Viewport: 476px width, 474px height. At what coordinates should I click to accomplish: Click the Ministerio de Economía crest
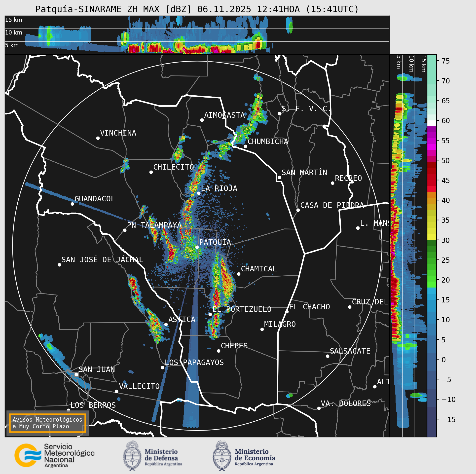pyautogui.click(x=222, y=456)
